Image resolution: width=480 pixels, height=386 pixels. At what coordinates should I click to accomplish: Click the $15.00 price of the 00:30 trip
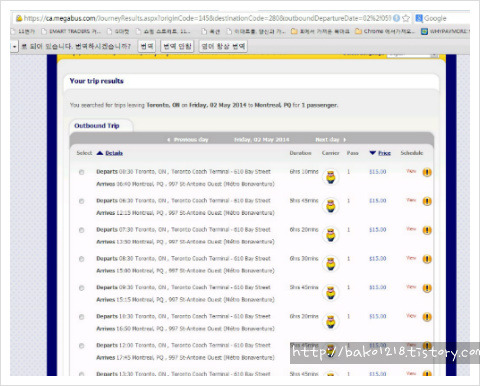pyautogui.click(x=378, y=172)
